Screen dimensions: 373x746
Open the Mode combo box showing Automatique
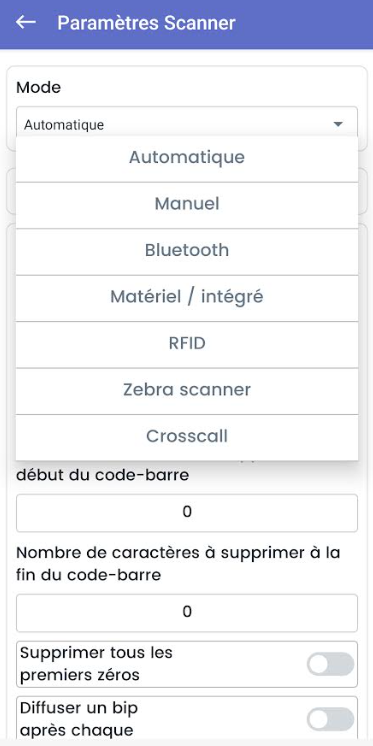pos(186,123)
